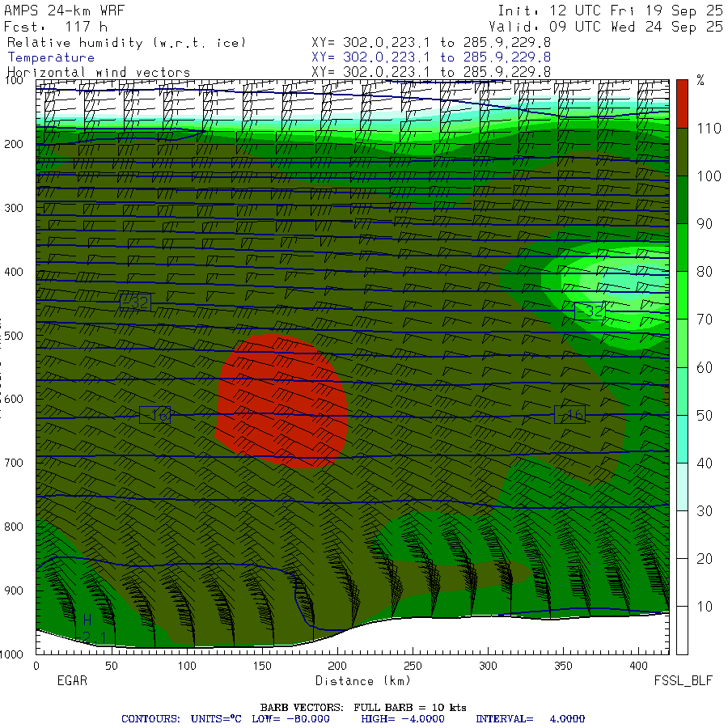Click the 'AMPS 24-km WRF' title text
Image resolution: width=728 pixels, height=728 pixels.
click(65, 11)
